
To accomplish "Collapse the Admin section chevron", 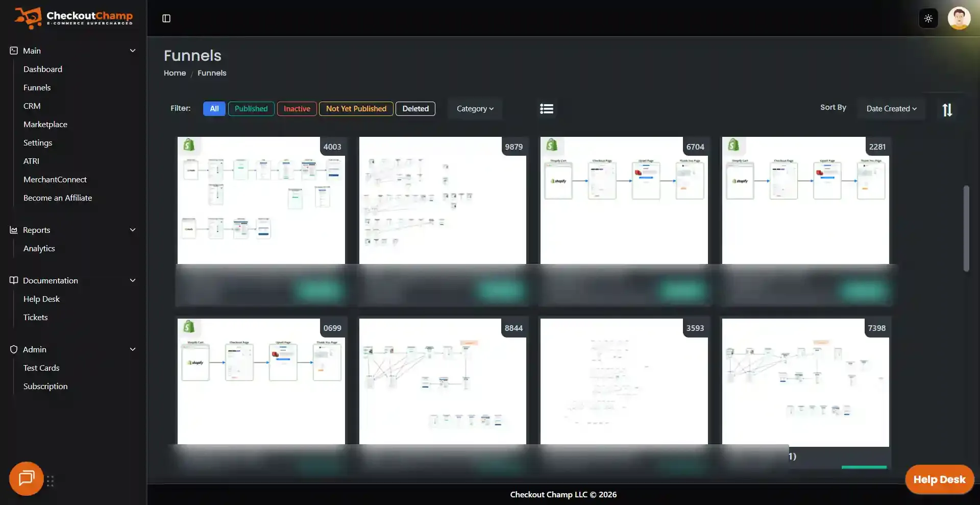I will click(x=133, y=349).
